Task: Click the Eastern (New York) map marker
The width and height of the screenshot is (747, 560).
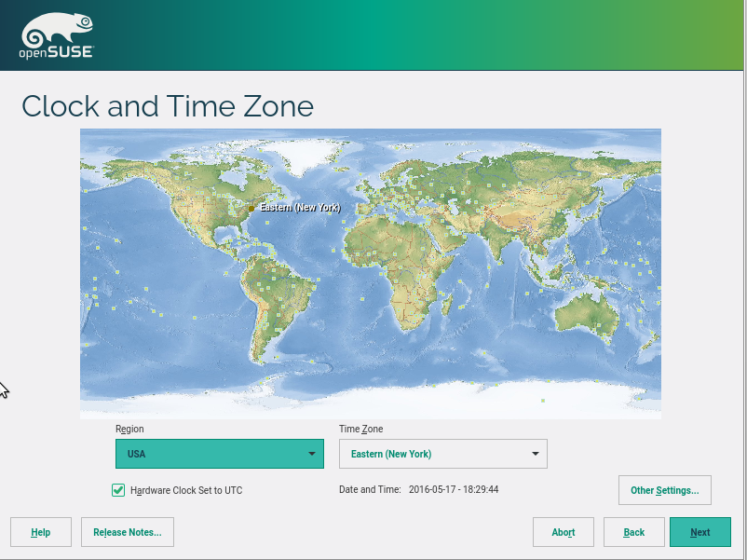Action: tap(251, 209)
